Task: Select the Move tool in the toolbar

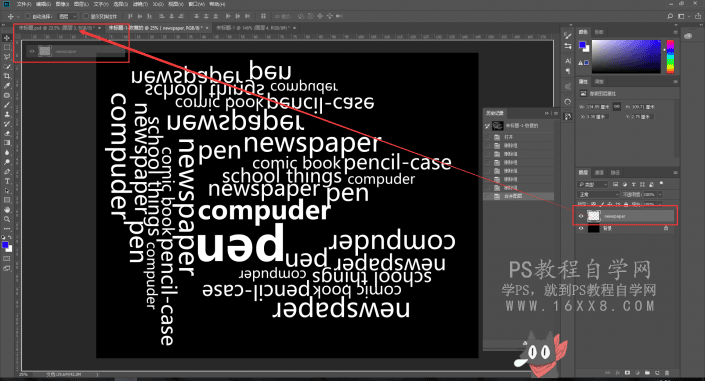Action: [7, 38]
